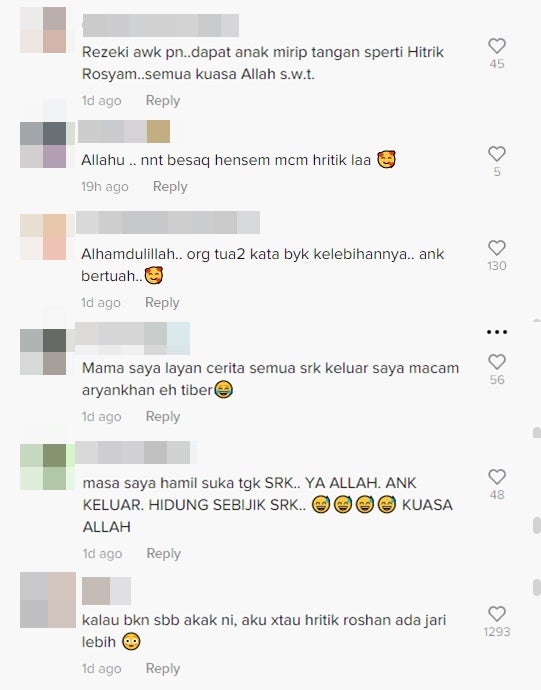541x690 pixels.
Task: Like the top comment with 1293 likes
Action: coord(497,613)
